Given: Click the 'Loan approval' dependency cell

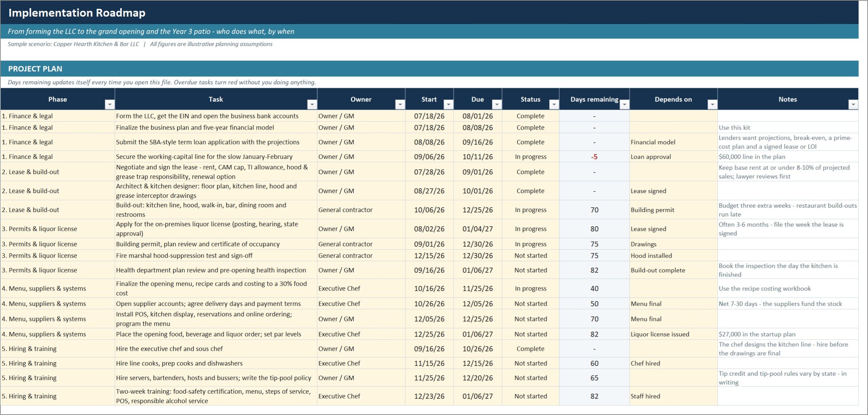Looking at the screenshot, I should pyautogui.click(x=673, y=157).
